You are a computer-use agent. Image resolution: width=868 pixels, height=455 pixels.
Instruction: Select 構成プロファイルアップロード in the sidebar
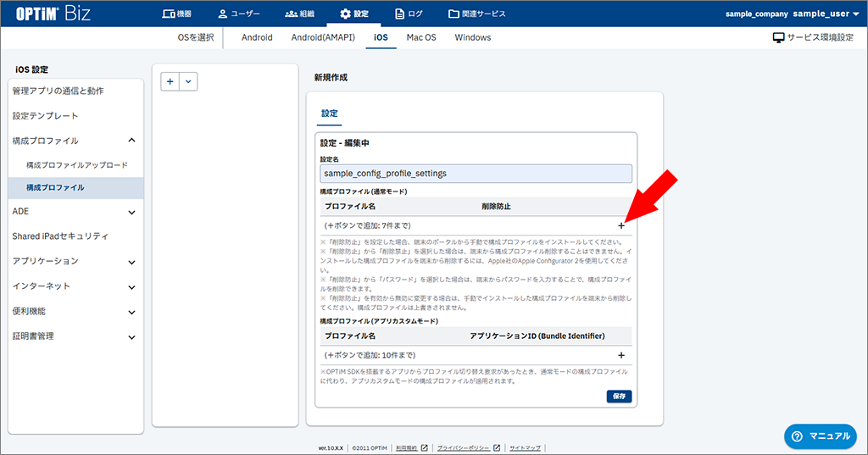pos(76,164)
